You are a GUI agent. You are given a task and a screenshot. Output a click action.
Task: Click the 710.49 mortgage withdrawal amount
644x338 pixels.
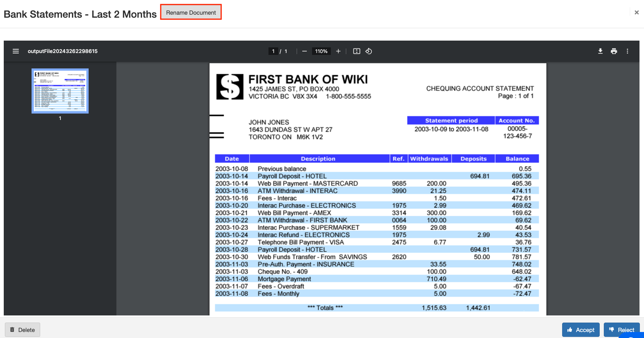pyautogui.click(x=436, y=279)
